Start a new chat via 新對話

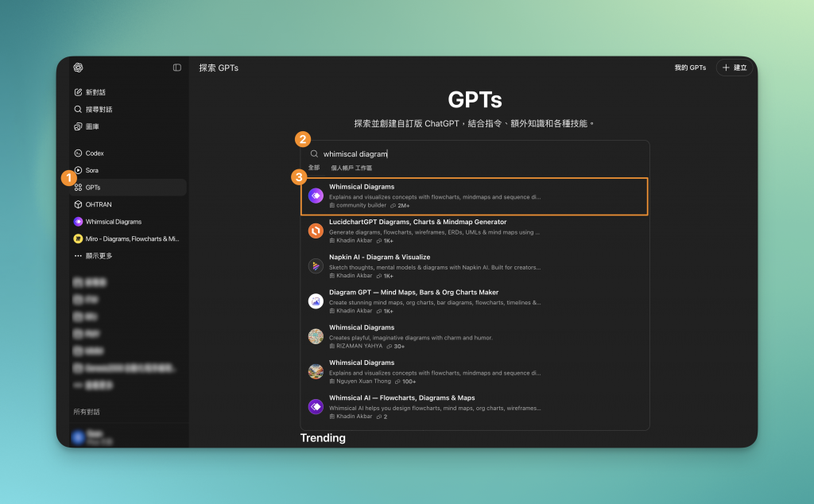tap(128, 92)
